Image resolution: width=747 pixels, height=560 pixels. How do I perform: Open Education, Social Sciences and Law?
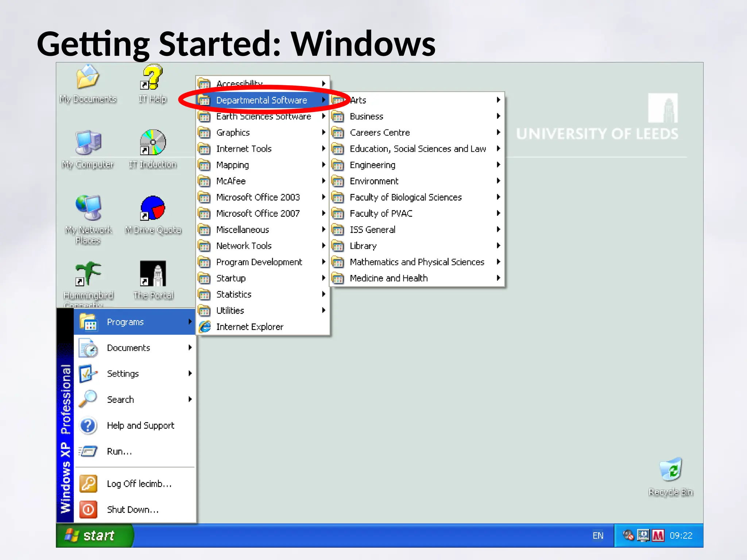(x=417, y=149)
